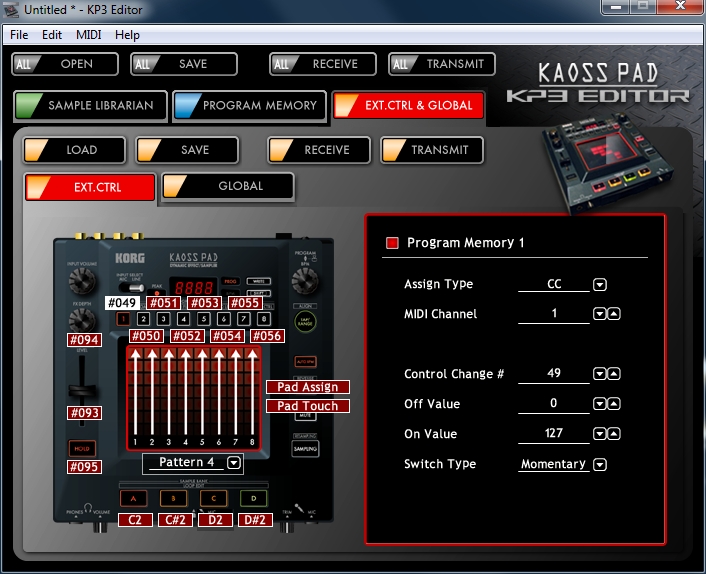Click the orange SAVE button

point(187,150)
